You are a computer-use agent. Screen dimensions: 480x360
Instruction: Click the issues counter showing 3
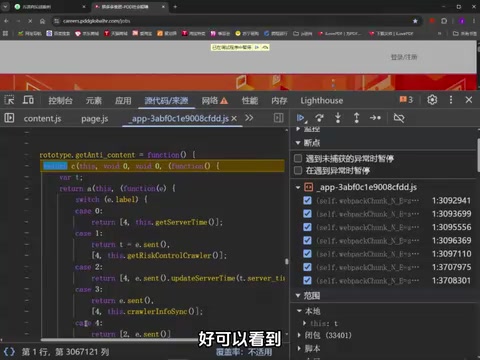[x=406, y=100]
